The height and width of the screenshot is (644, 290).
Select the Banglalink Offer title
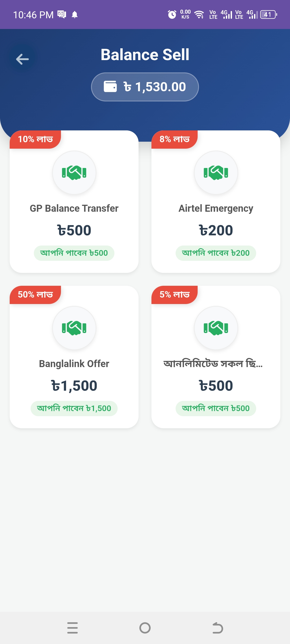click(74, 364)
